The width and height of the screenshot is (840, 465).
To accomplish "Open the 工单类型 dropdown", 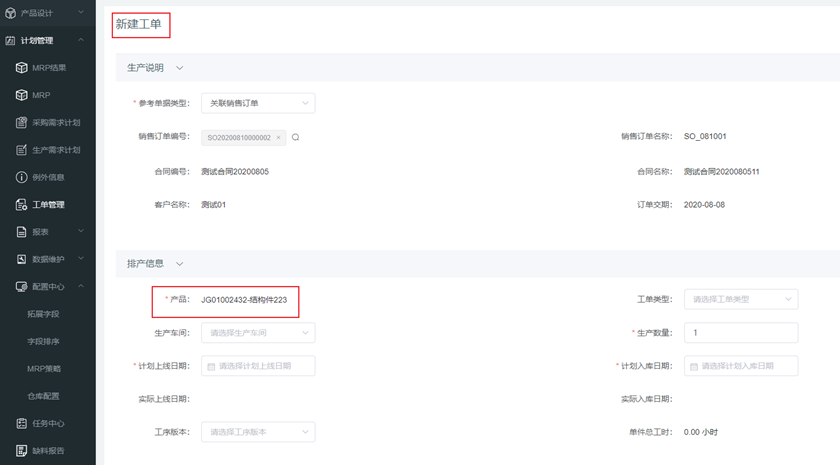I will (x=740, y=299).
